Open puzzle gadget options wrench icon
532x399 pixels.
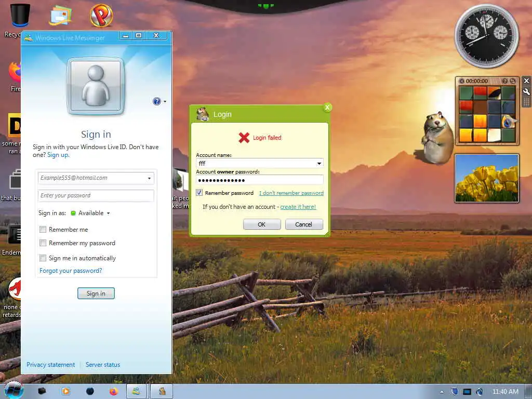point(526,91)
